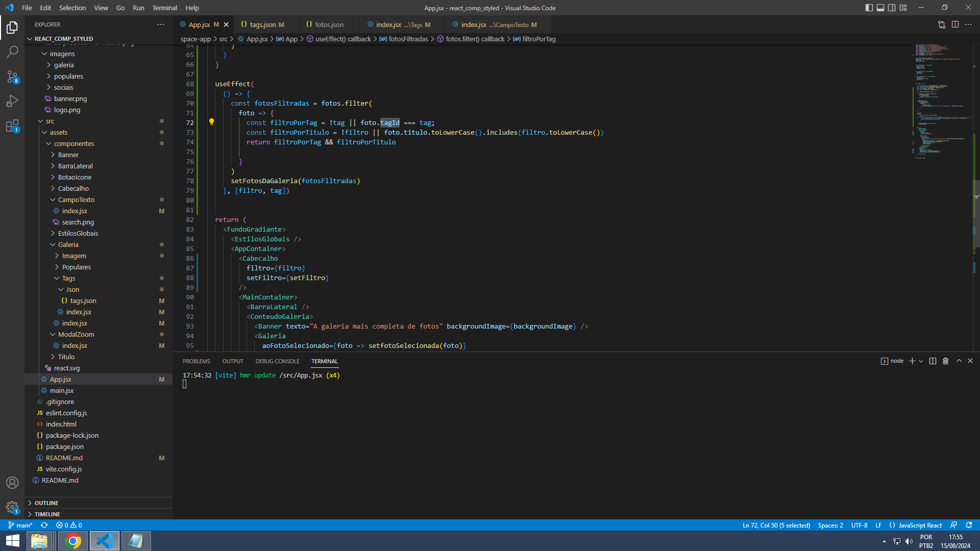Toggle Primary Side Bar visibility
This screenshot has height=551, width=980.
(x=869, y=8)
